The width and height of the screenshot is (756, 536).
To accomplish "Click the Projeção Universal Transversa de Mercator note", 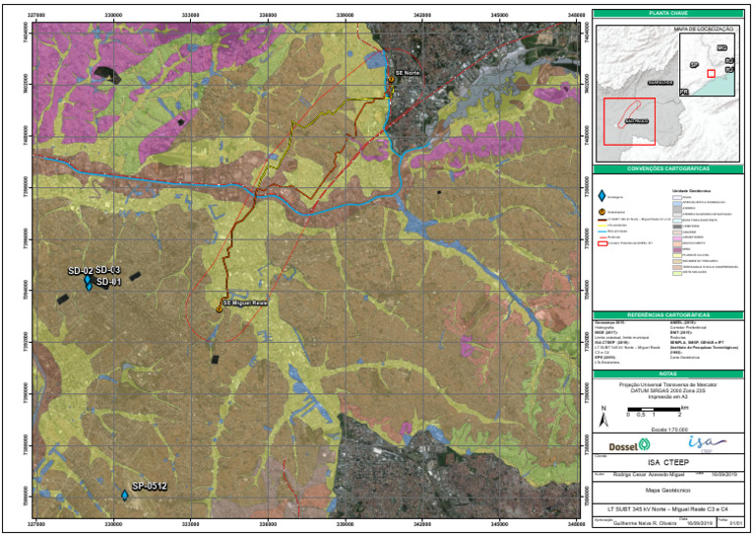I will pos(668,385).
